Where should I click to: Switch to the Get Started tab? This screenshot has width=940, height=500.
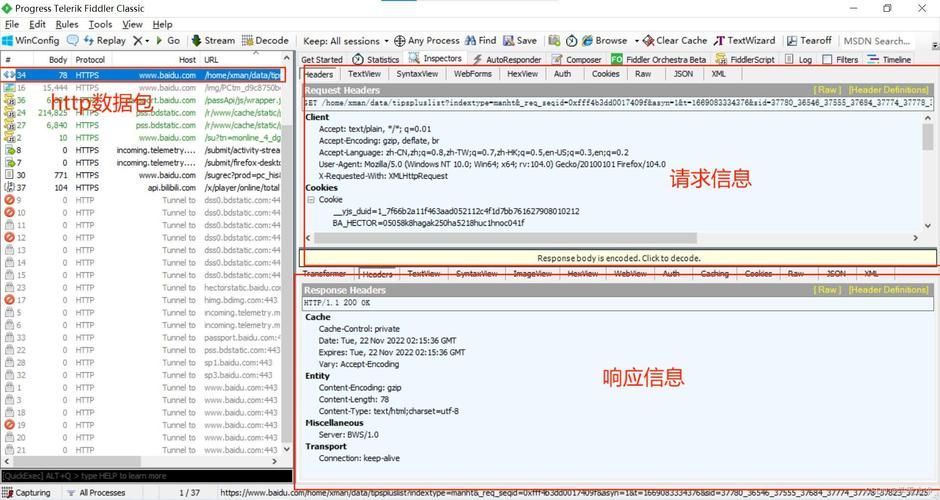point(322,59)
